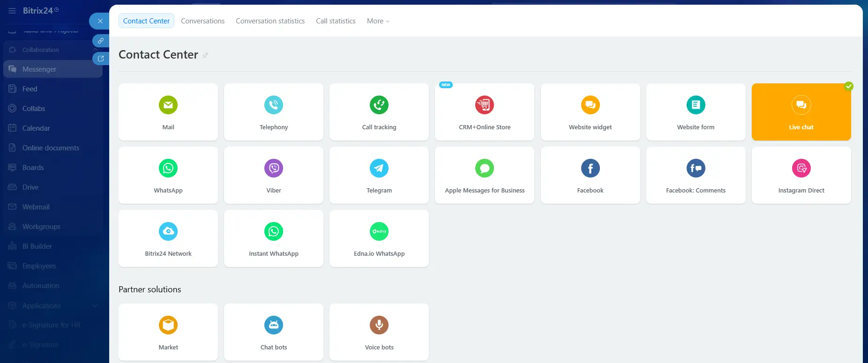Image resolution: width=868 pixels, height=363 pixels.
Task: Open the Chat bots partner solution
Action: (274, 332)
